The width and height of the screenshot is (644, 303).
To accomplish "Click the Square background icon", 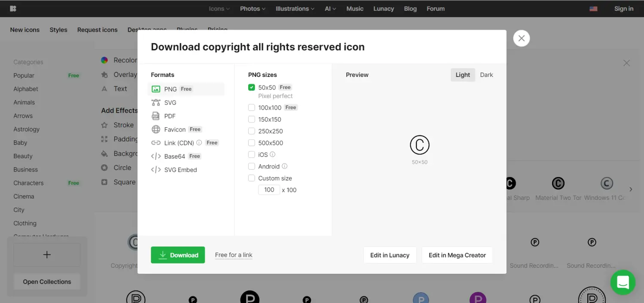I will coord(104,182).
